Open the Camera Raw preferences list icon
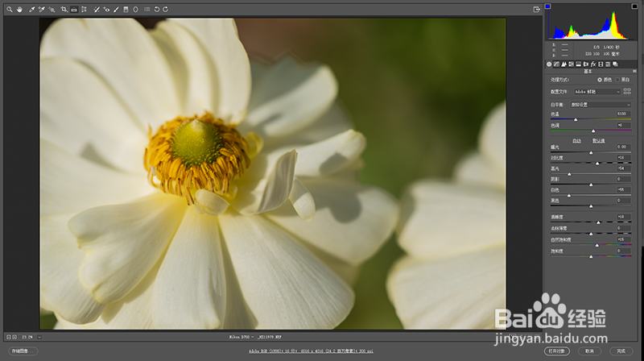Image resolution: width=644 pixels, height=361 pixels. 147,10
